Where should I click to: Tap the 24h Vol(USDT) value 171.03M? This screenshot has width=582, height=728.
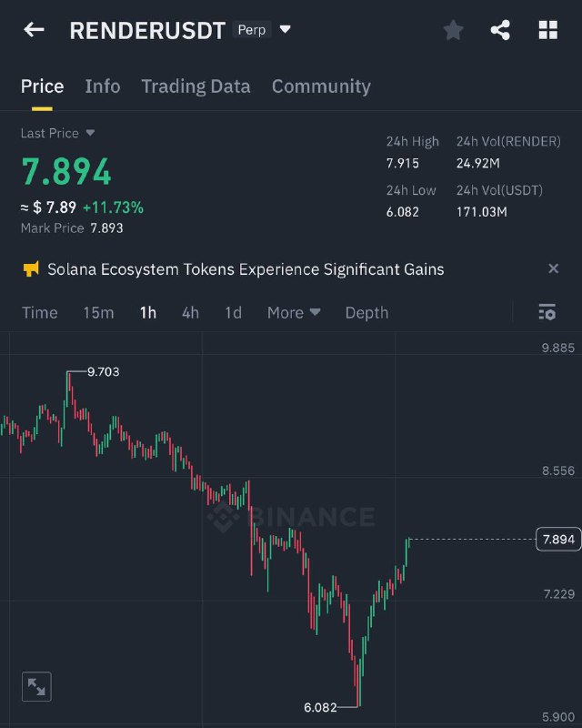click(x=481, y=212)
